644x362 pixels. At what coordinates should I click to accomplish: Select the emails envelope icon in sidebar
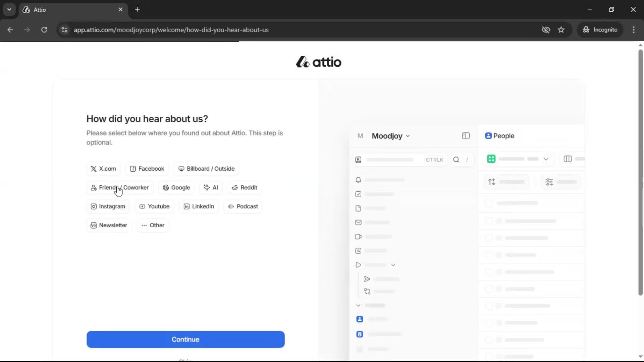(358, 222)
